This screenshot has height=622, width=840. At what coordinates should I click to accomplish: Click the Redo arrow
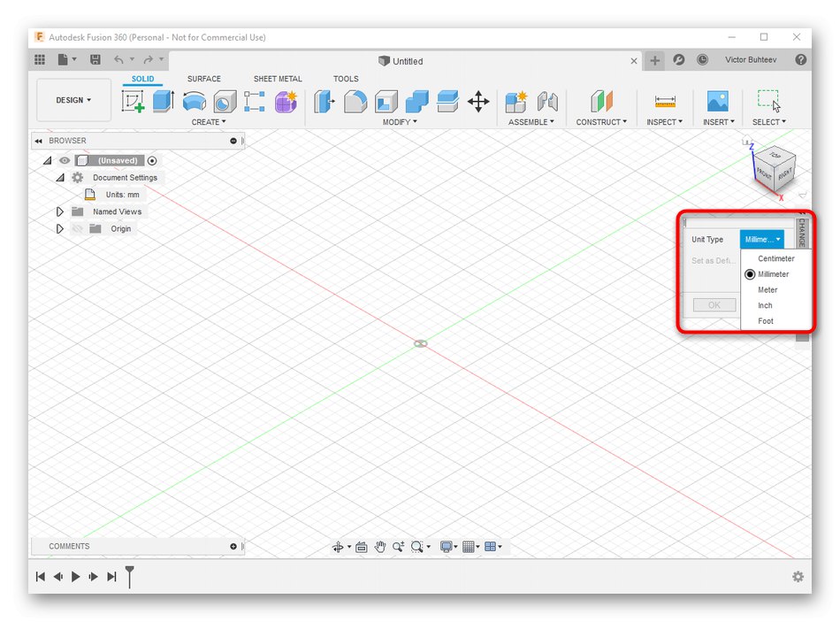[148, 59]
